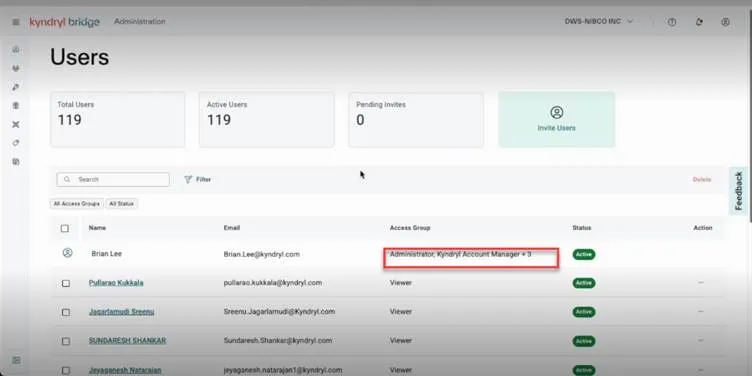
Task: Click the Invite Users button
Action: (556, 119)
